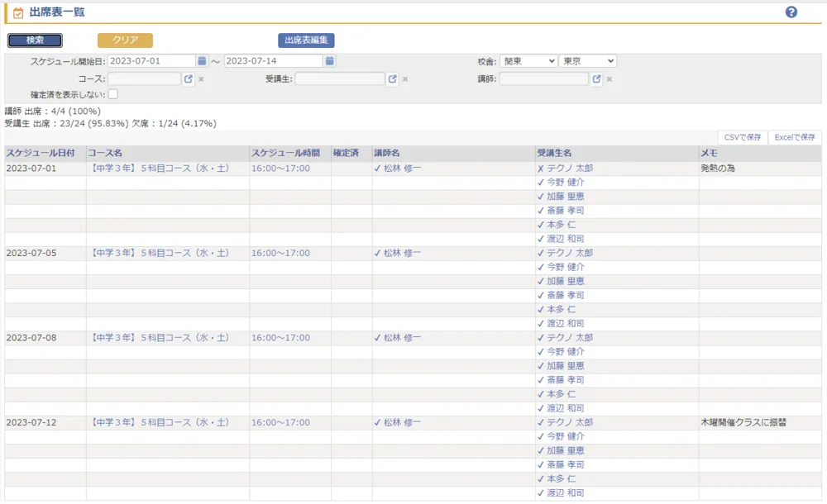Click the 出席表編集 edit button
The width and height of the screenshot is (827, 504).
(x=306, y=40)
